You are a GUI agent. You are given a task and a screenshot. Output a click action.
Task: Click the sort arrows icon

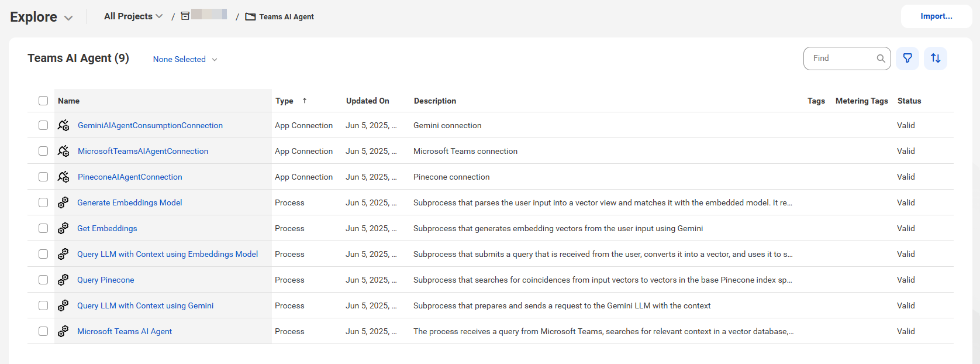click(x=936, y=59)
